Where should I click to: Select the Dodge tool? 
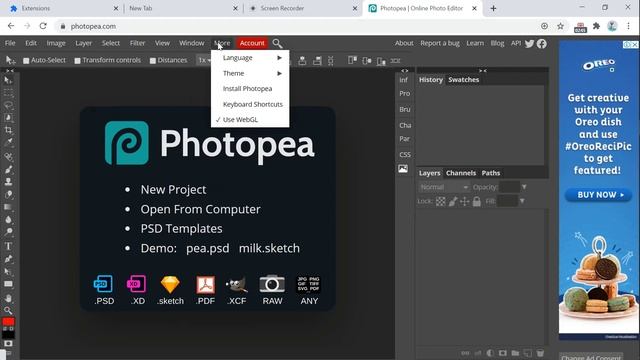8,232
